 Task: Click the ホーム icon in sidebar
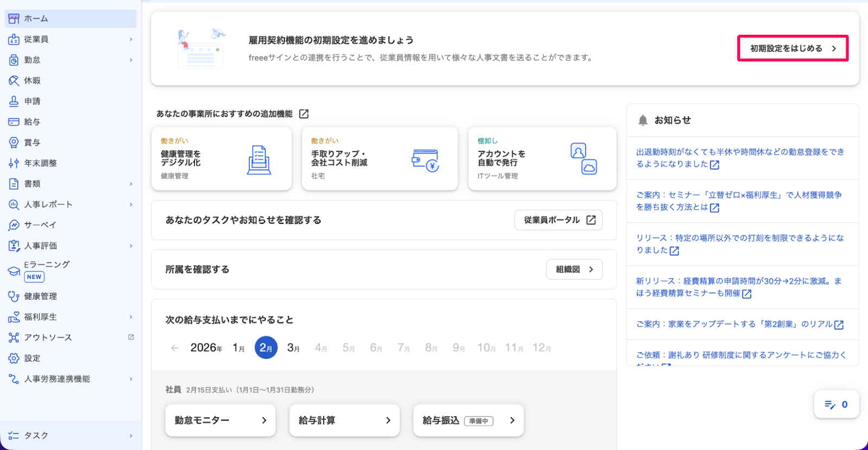(x=14, y=18)
